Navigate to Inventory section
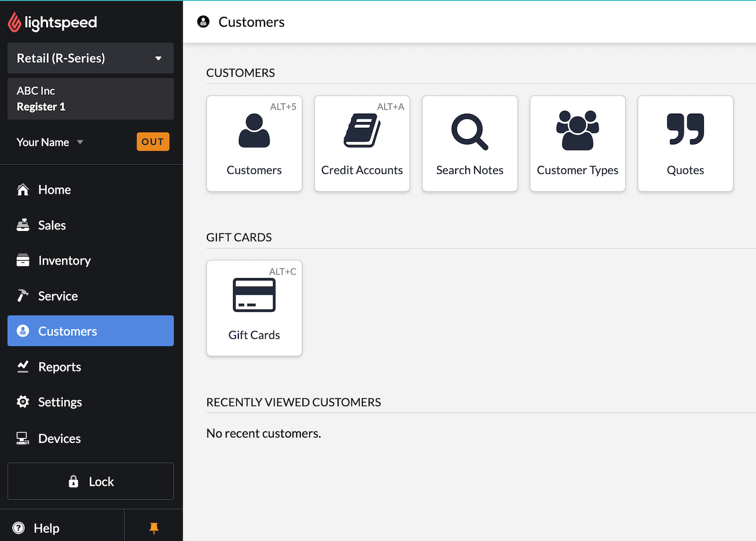The image size is (756, 541). (x=64, y=261)
